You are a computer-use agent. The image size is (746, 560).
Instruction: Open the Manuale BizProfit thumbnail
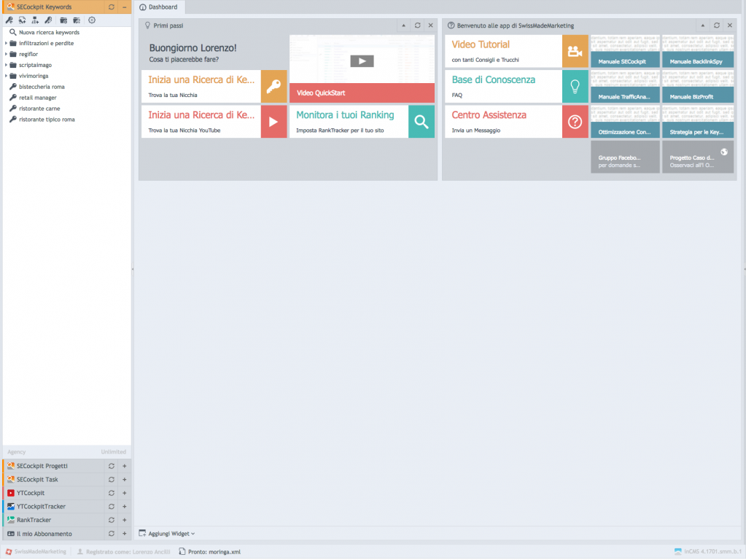pyautogui.click(x=698, y=87)
